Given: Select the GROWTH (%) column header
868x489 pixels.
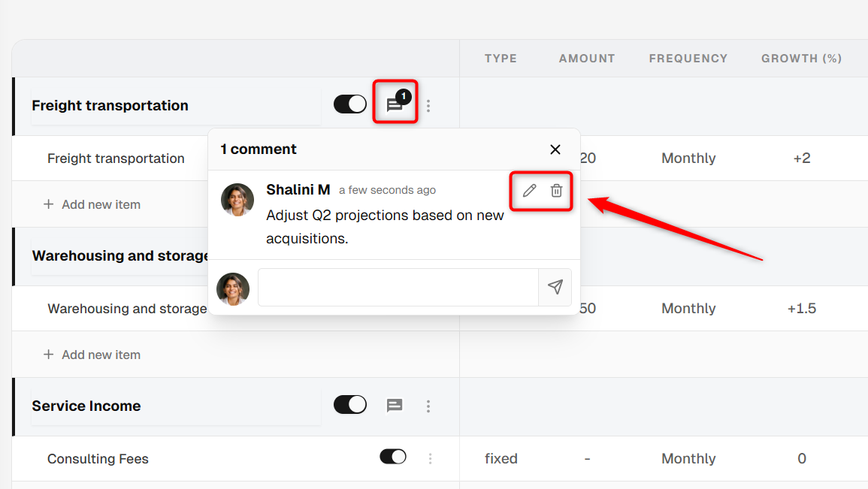Looking at the screenshot, I should (801, 59).
